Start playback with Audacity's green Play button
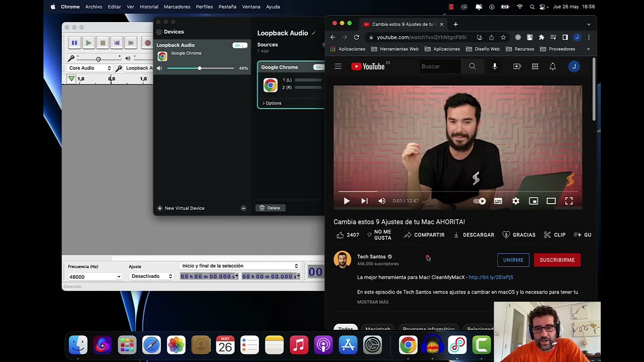The image size is (644, 362). coord(89,43)
